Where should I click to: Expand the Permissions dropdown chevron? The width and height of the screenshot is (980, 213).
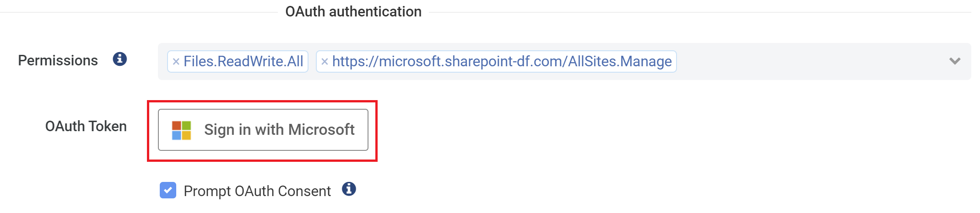pos(954,61)
